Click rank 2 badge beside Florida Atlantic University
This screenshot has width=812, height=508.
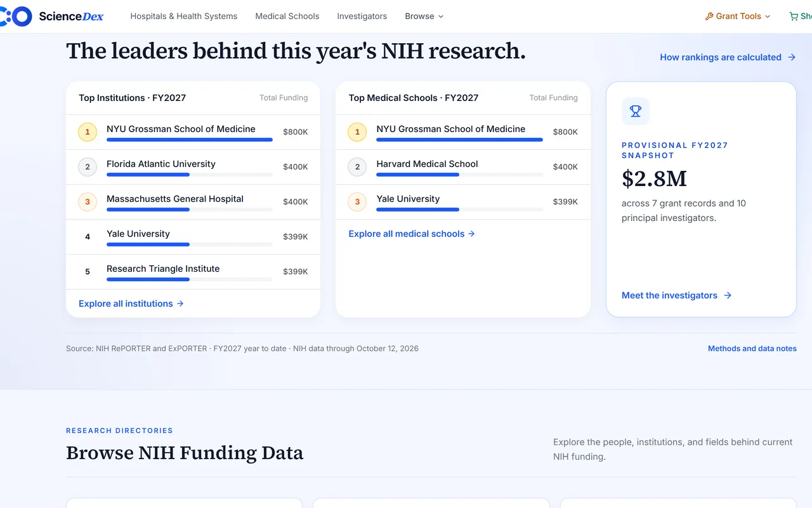coord(88,167)
